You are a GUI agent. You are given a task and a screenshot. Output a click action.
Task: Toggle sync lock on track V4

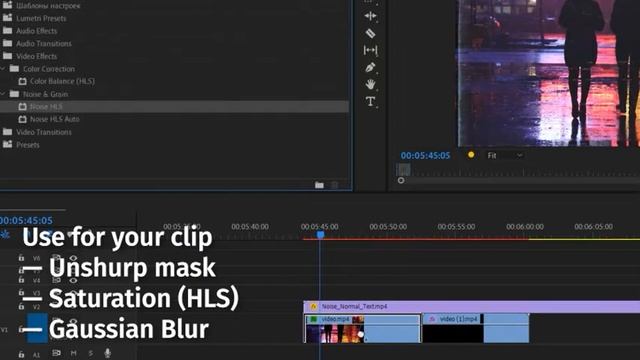click(x=56, y=280)
